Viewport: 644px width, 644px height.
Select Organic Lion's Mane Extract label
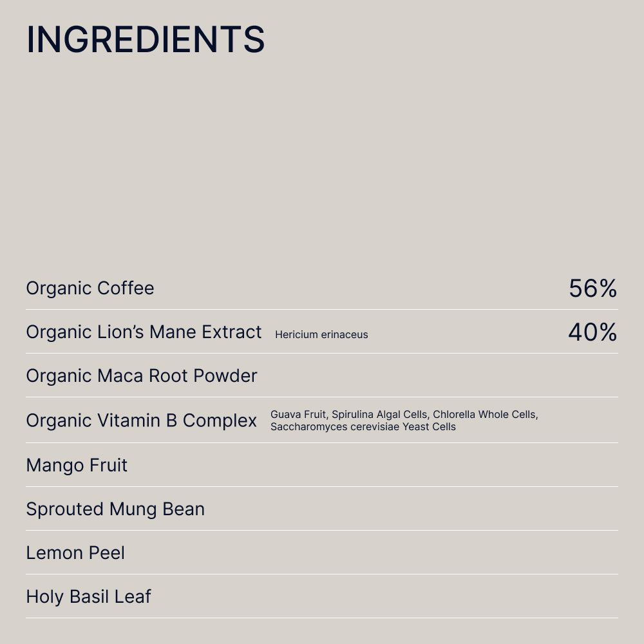coord(144,332)
